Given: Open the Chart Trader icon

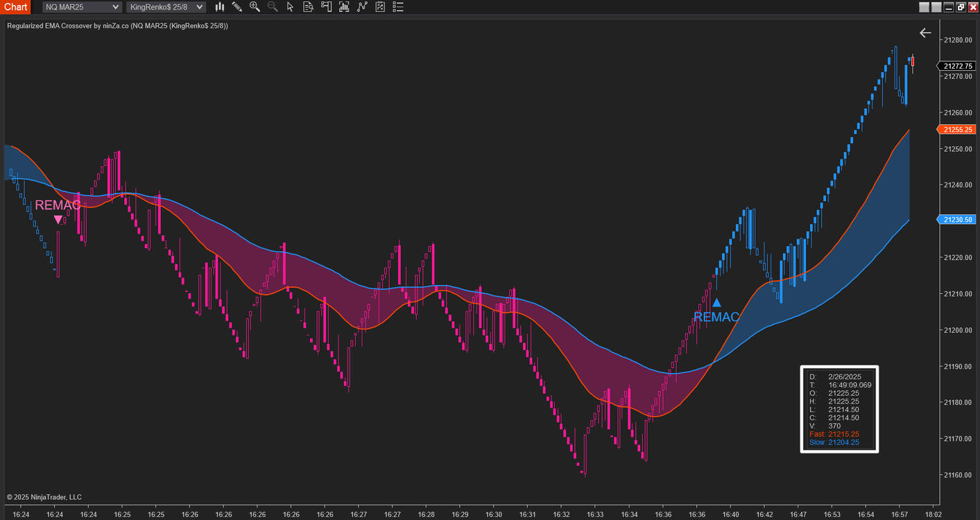Looking at the screenshot, I should click(325, 7).
